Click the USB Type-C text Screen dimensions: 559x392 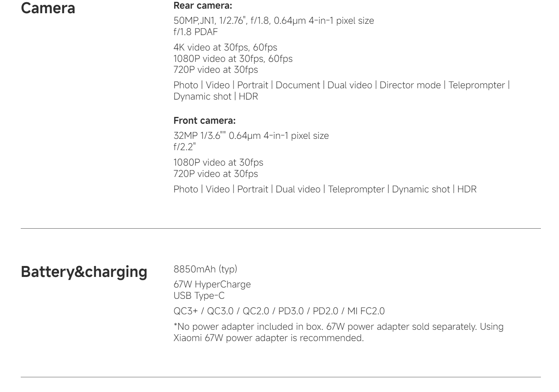(x=199, y=296)
